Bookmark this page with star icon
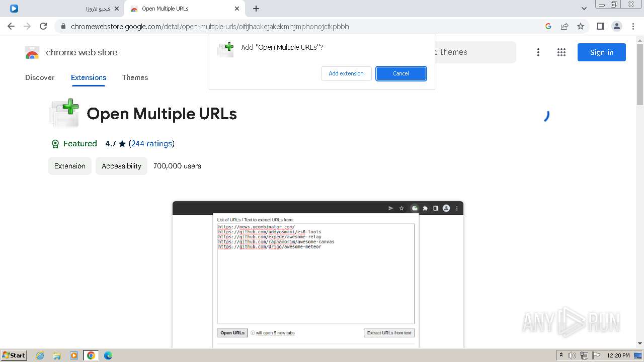Screen dimensions: 644x362 pos(581,26)
